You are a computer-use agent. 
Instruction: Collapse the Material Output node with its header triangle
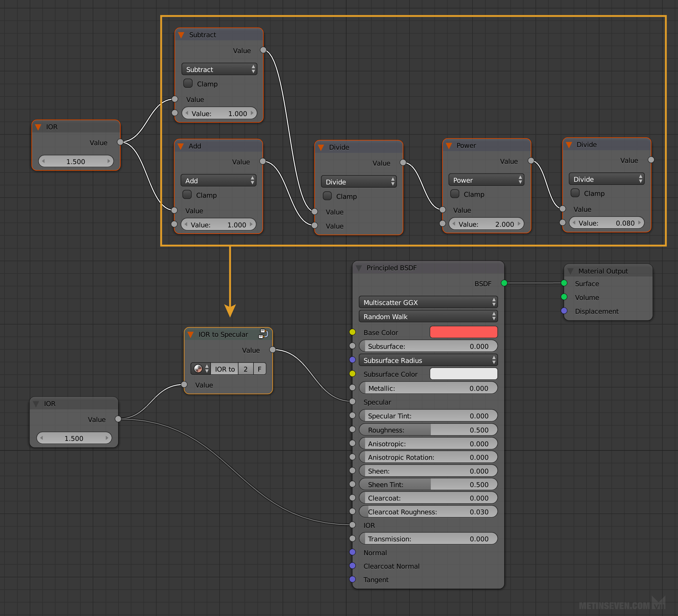(x=570, y=271)
